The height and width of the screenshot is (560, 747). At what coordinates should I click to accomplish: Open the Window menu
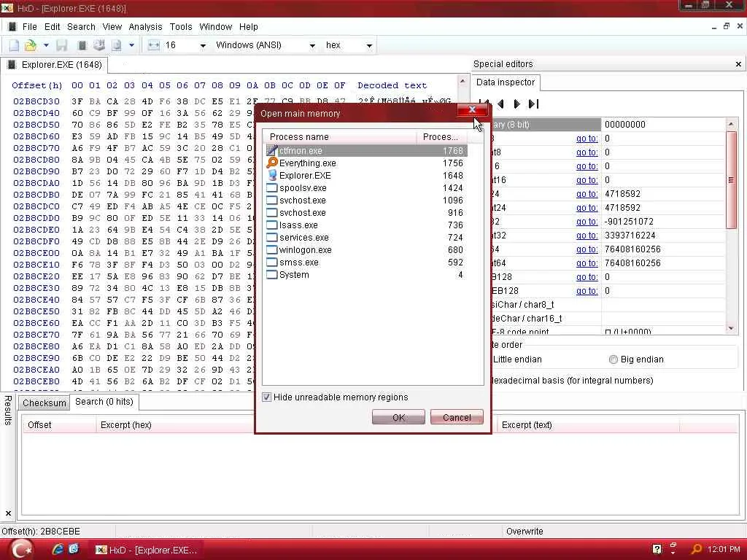215,27
